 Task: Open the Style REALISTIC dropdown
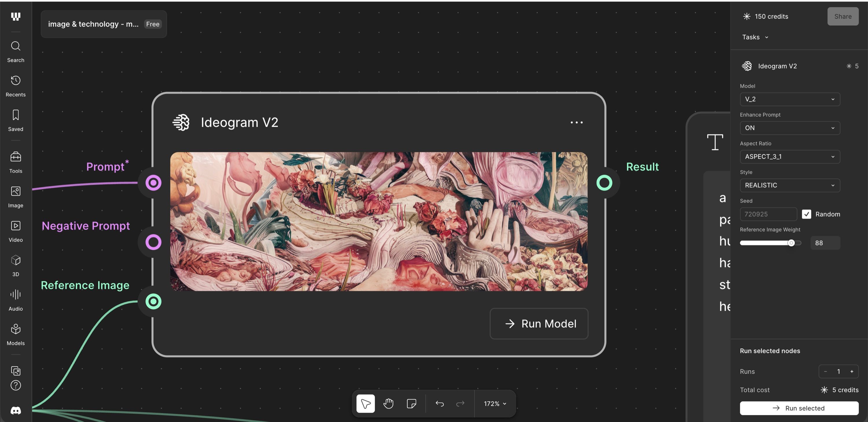tap(790, 185)
